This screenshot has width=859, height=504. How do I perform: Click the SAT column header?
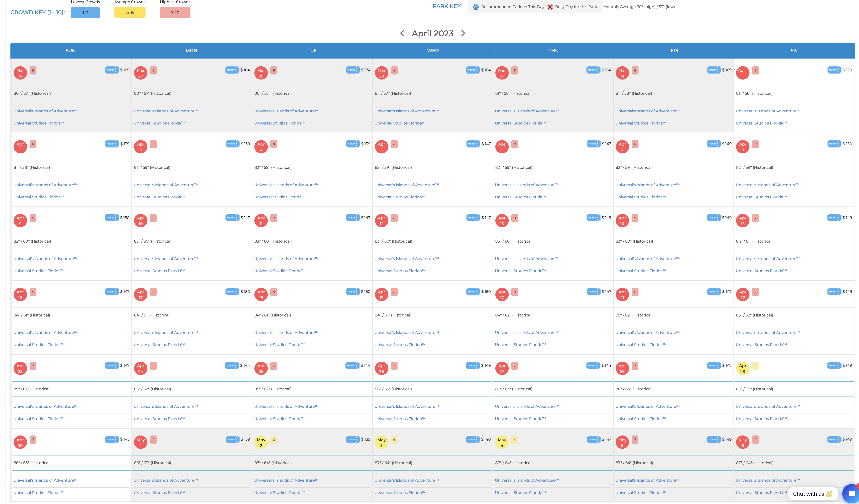[x=795, y=50]
